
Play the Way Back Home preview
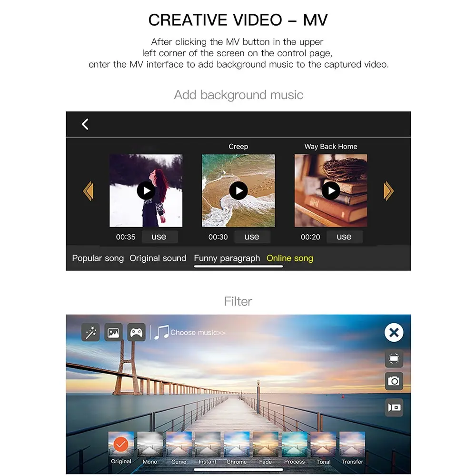(x=331, y=191)
